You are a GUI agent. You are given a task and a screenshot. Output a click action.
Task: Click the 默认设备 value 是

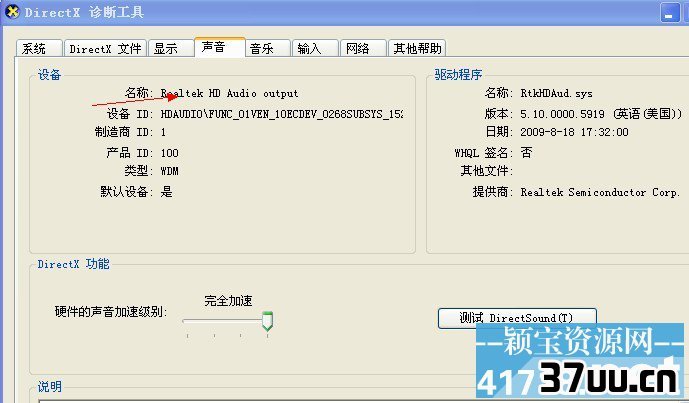167,192
